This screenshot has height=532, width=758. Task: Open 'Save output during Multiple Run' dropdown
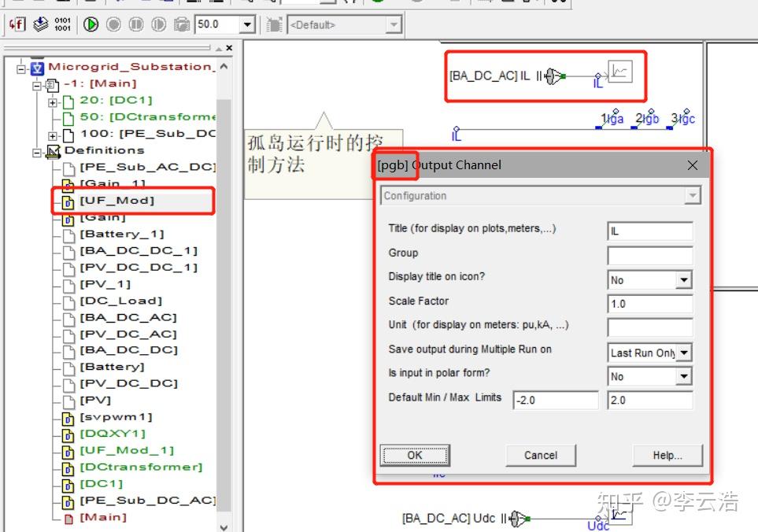point(683,353)
